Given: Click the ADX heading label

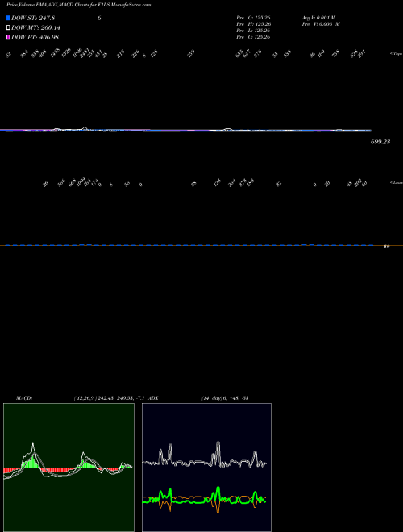Looking at the screenshot, I should [x=153, y=398].
